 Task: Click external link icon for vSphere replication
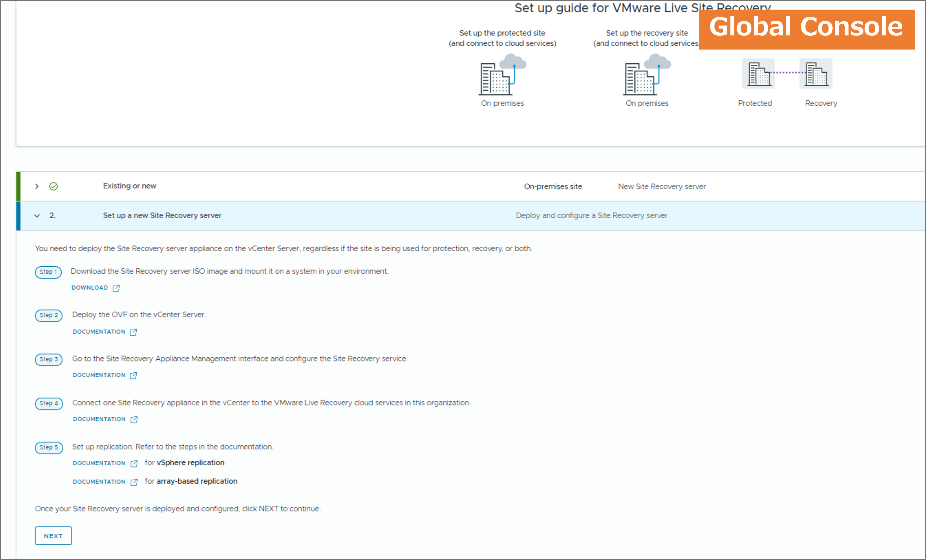pos(134,463)
